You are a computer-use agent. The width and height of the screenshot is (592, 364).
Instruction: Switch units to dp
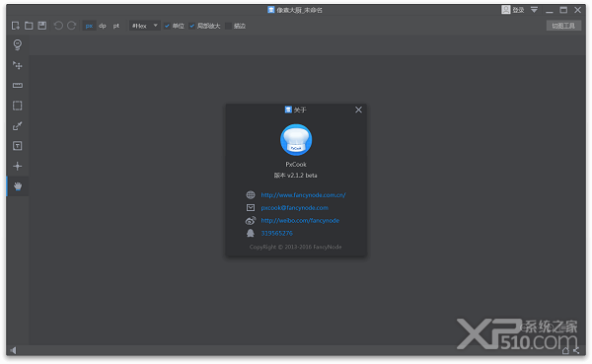pyautogui.click(x=103, y=26)
